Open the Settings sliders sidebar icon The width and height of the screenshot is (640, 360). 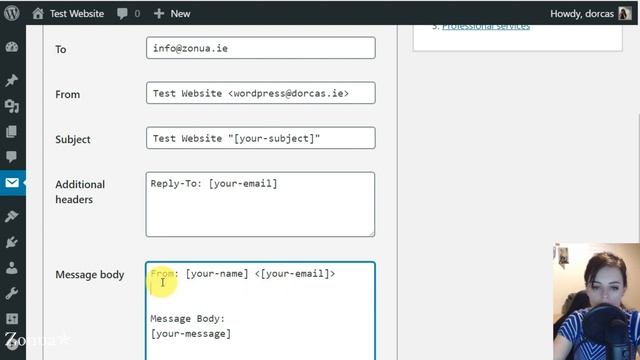click(12, 319)
